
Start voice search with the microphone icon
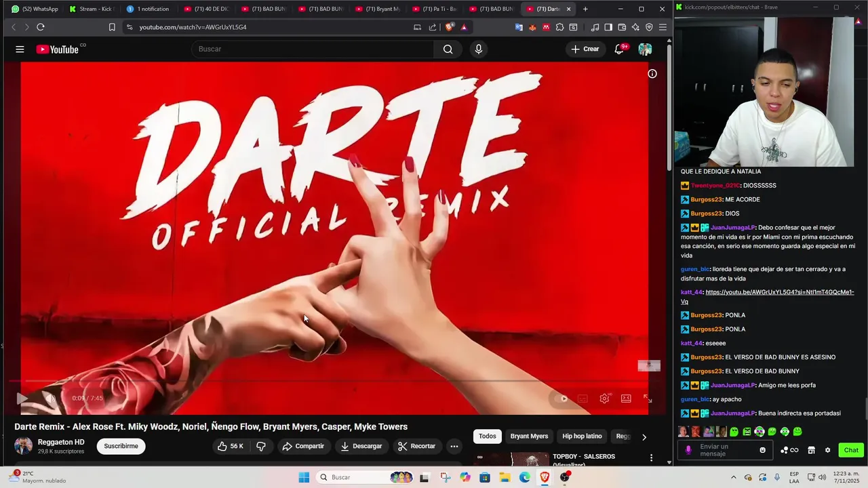click(x=479, y=49)
